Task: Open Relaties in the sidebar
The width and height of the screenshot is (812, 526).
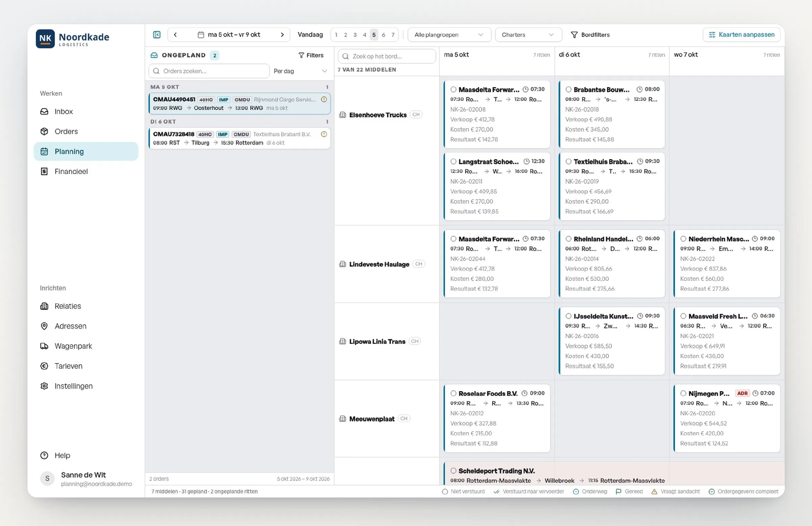Action: coord(86,306)
